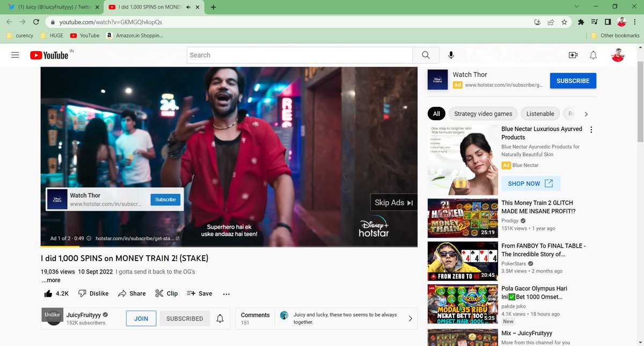Open Chrome side panel icon
The width and height of the screenshot is (644, 346).
608,22
